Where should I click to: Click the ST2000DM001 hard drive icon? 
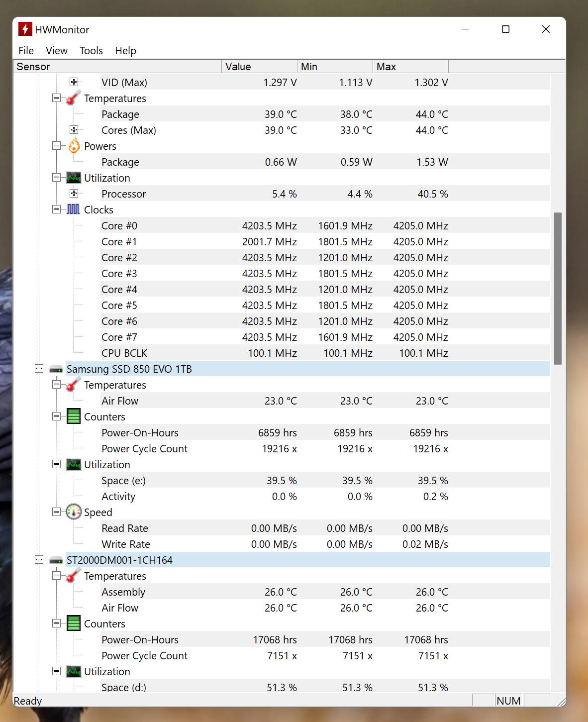click(x=56, y=560)
